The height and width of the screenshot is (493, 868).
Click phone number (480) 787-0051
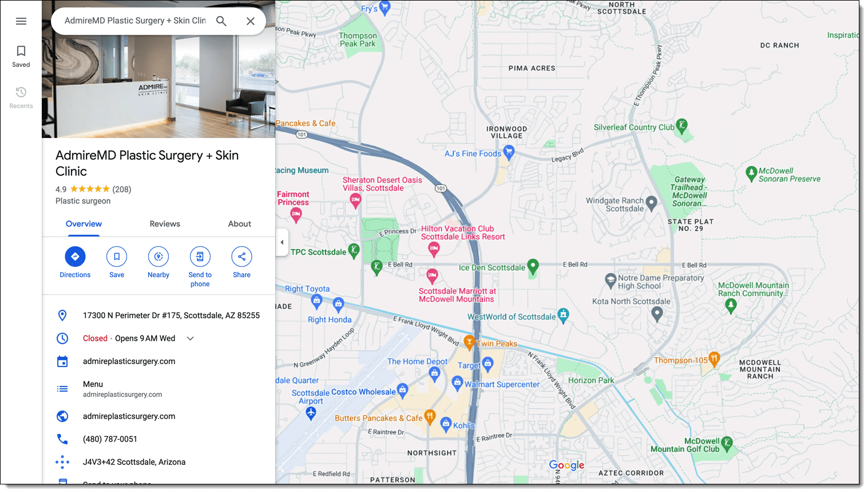click(110, 439)
